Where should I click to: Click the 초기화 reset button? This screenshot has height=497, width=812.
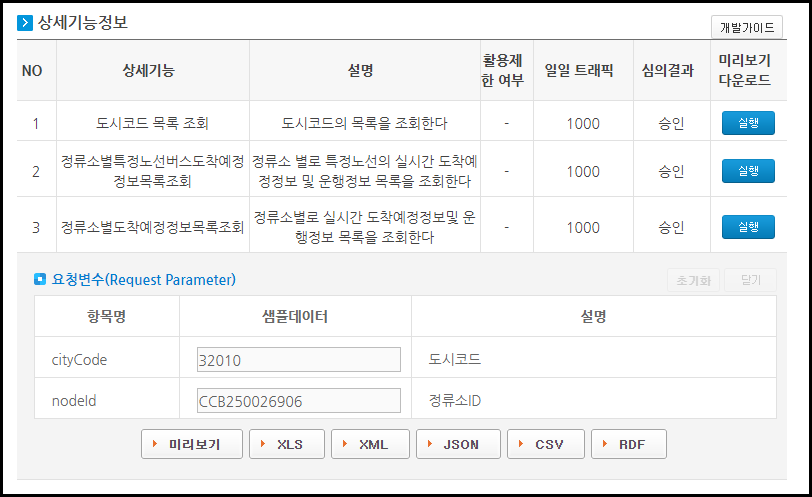coord(693,280)
